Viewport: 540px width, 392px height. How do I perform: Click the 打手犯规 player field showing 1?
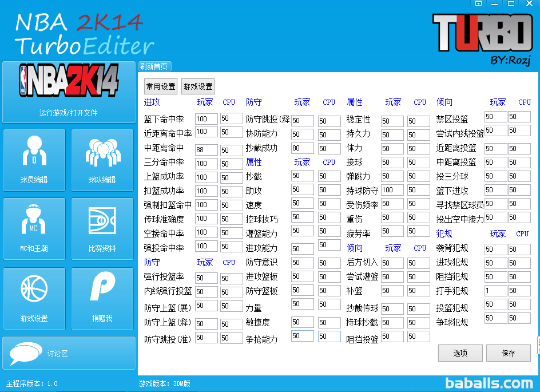[495, 290]
